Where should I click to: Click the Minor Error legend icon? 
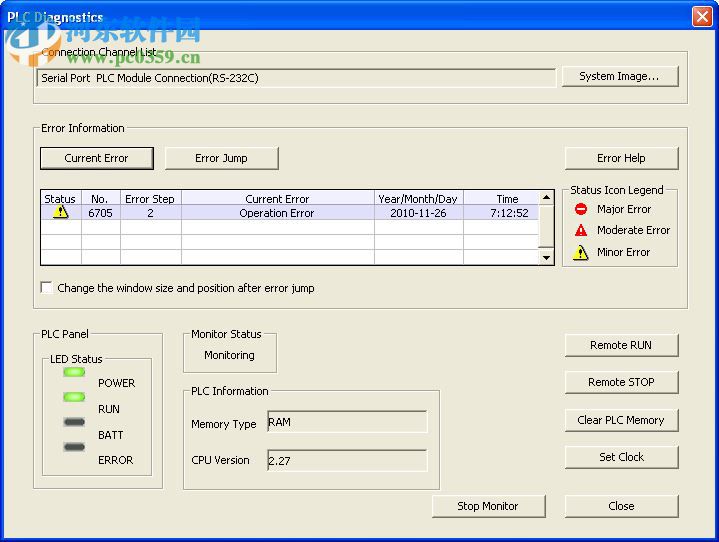tap(581, 253)
